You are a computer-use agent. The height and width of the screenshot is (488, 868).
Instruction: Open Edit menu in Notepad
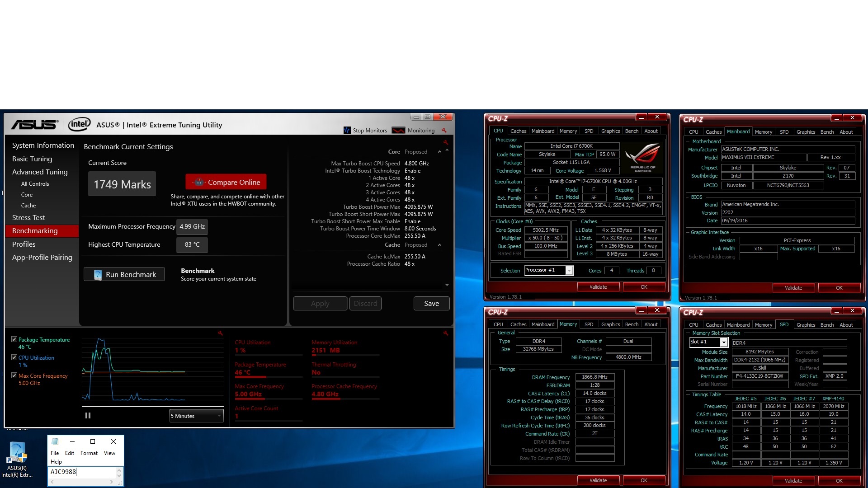pyautogui.click(x=70, y=453)
